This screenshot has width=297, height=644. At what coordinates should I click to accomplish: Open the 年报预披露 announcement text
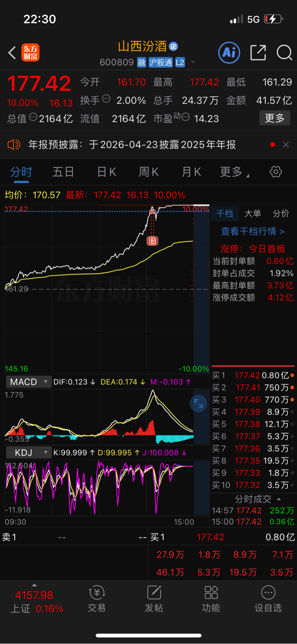tap(132, 145)
